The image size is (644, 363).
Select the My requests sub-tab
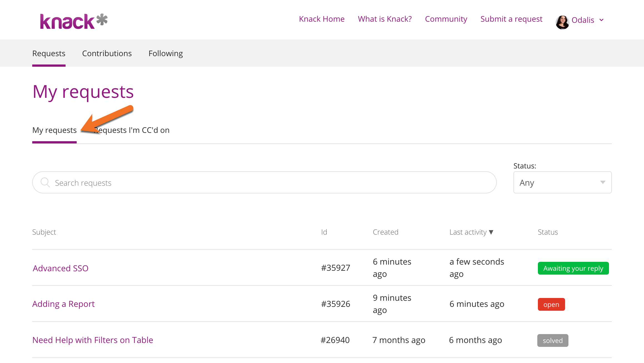[54, 130]
